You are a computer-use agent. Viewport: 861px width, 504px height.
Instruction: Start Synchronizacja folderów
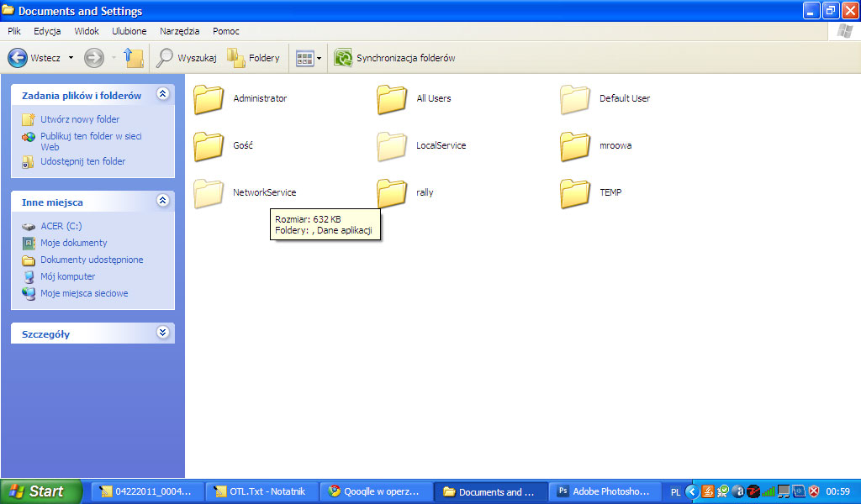394,58
